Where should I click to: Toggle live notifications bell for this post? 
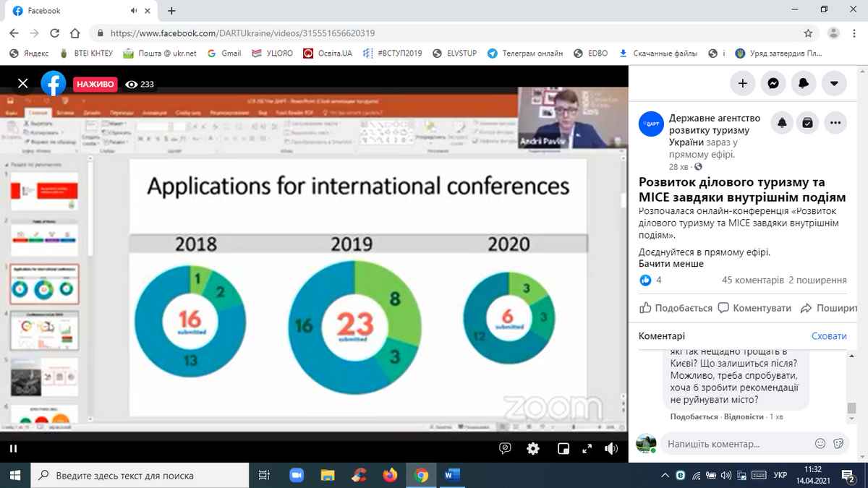[x=782, y=124]
